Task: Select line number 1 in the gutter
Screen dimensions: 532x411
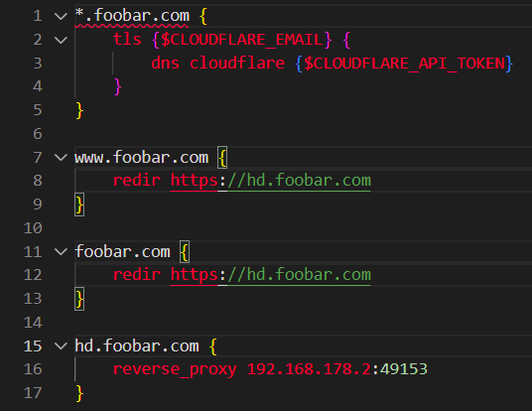Action: (38, 16)
